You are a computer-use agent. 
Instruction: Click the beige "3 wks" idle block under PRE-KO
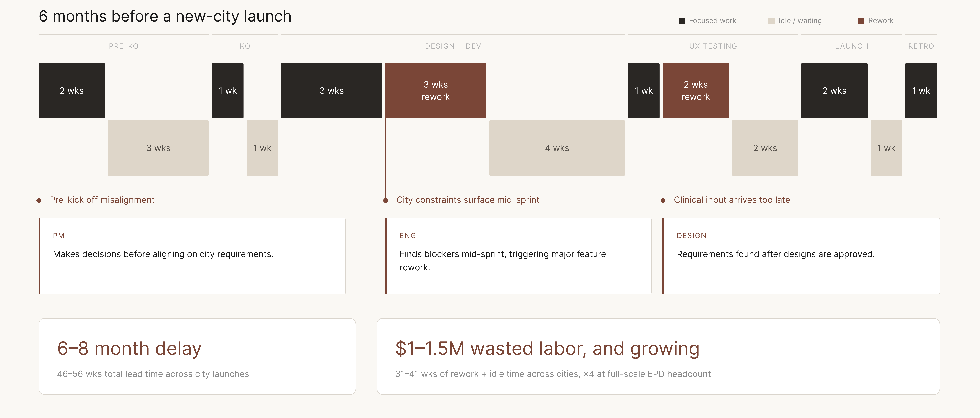coord(158,148)
